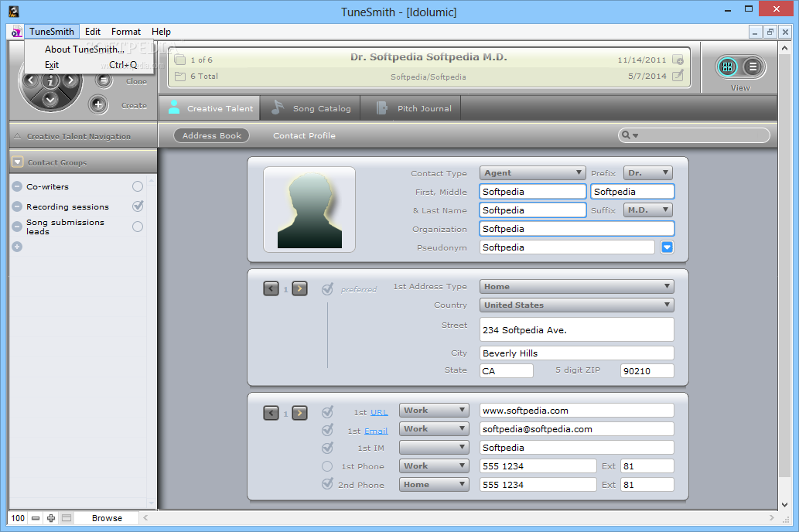
Task: Click the record created date icon beside 11/14/2011
Action: pos(678,60)
